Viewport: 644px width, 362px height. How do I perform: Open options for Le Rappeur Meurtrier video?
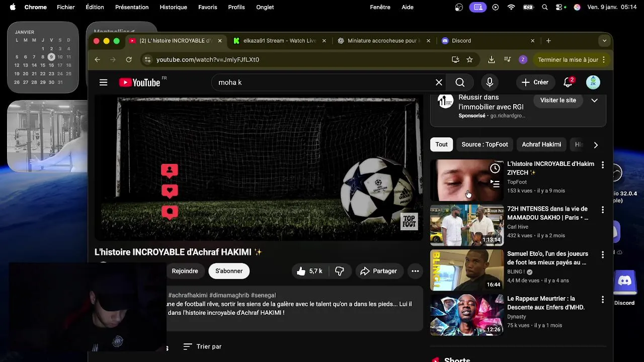(603, 299)
